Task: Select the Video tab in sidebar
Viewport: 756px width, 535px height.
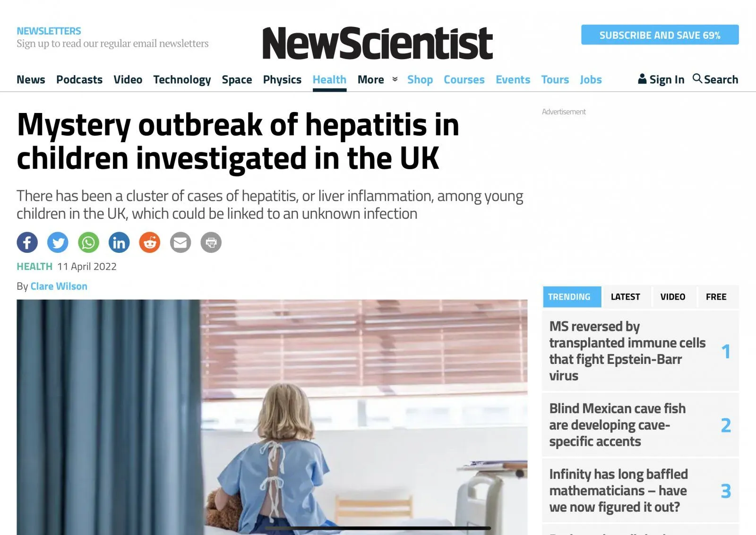Action: click(672, 297)
